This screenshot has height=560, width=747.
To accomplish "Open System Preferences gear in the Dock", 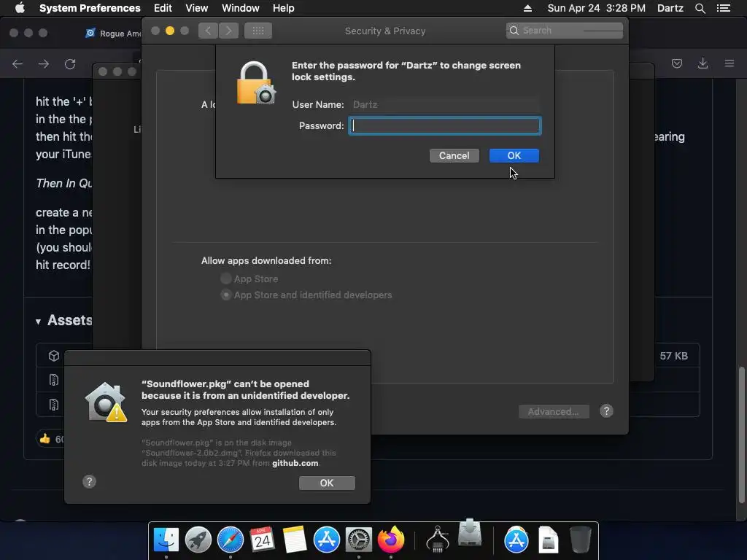I will click(359, 540).
